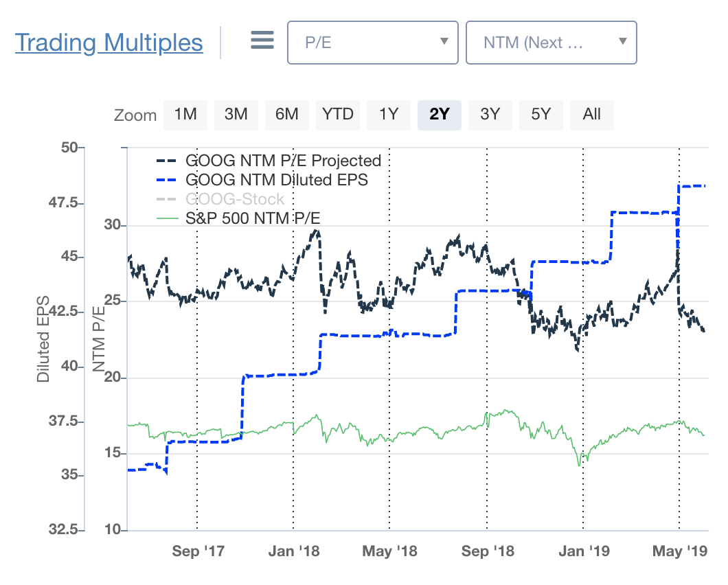Click the grey GOOG-Stock legend marker
The width and height of the screenshot is (728, 585).
pos(167,199)
